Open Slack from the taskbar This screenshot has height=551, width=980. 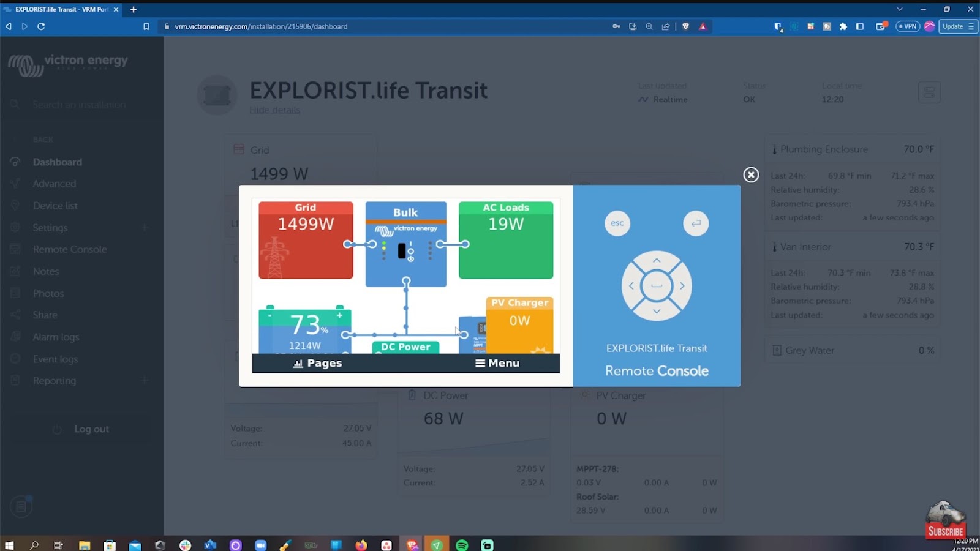click(185, 545)
